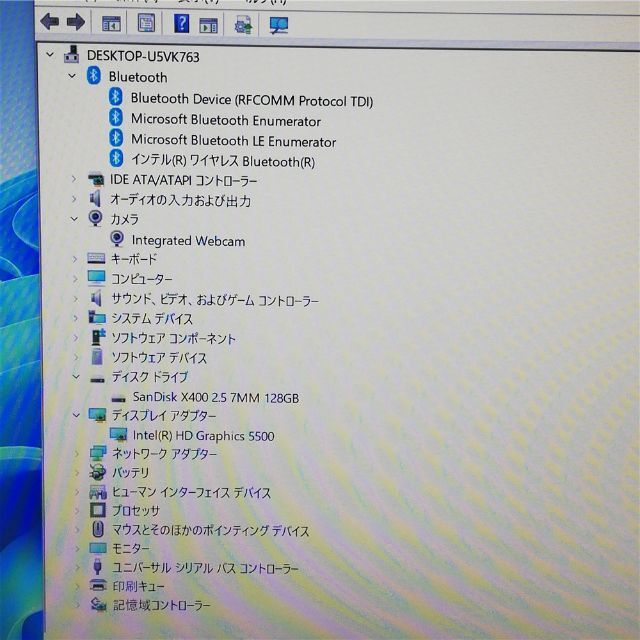640x640 pixels.
Task: Select the ヒューマン インターフェイス デバイス category label
Action: [191, 492]
